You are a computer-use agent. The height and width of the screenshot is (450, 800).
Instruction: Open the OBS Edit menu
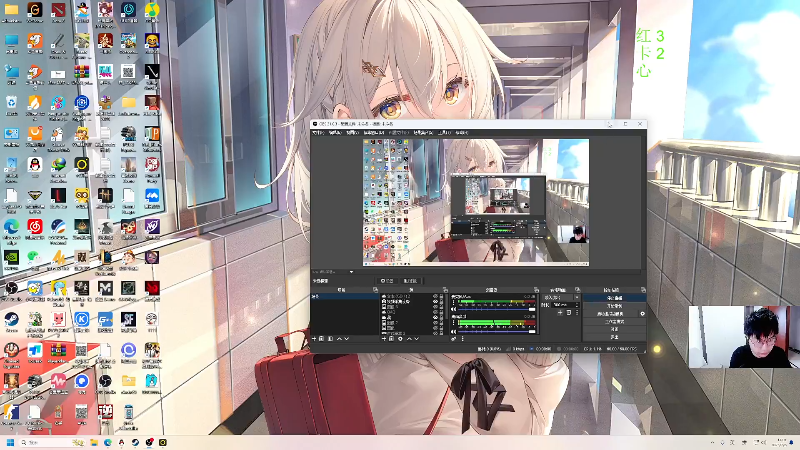coord(335,133)
